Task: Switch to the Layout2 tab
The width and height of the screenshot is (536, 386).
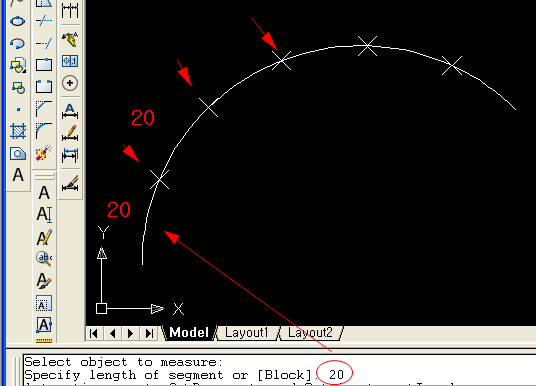Action: tap(310, 332)
